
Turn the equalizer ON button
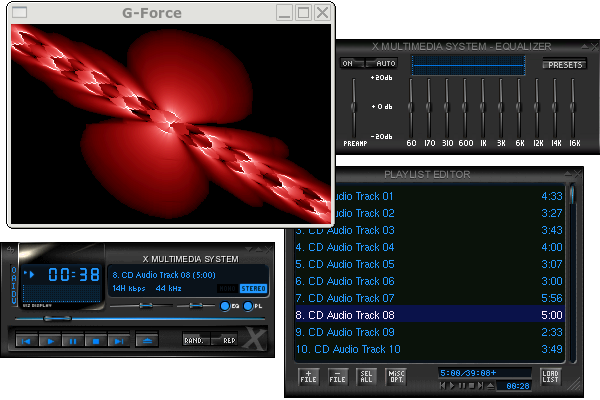pos(352,64)
